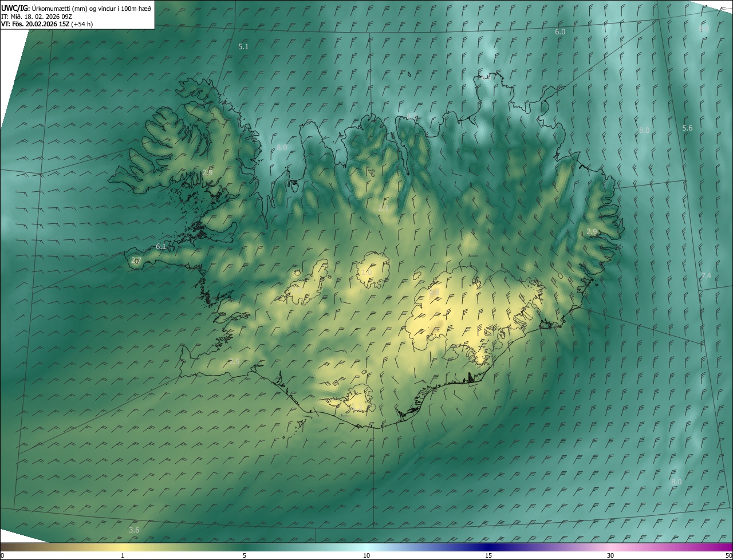The height and width of the screenshot is (560, 733).
Task: Click the 7.4 value label on the map
Action: [706, 276]
